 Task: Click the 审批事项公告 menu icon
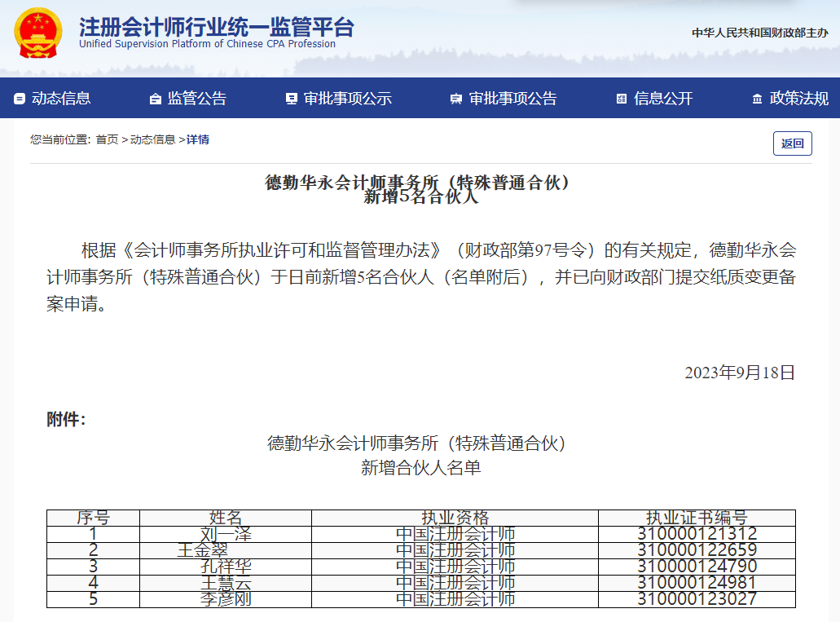click(x=456, y=99)
